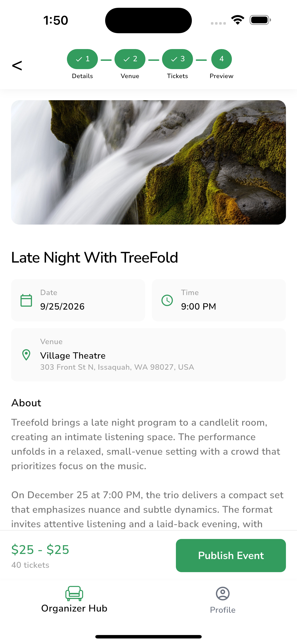Tap the Village Theatre venue name
The height and width of the screenshot is (644, 297).
coord(73,355)
